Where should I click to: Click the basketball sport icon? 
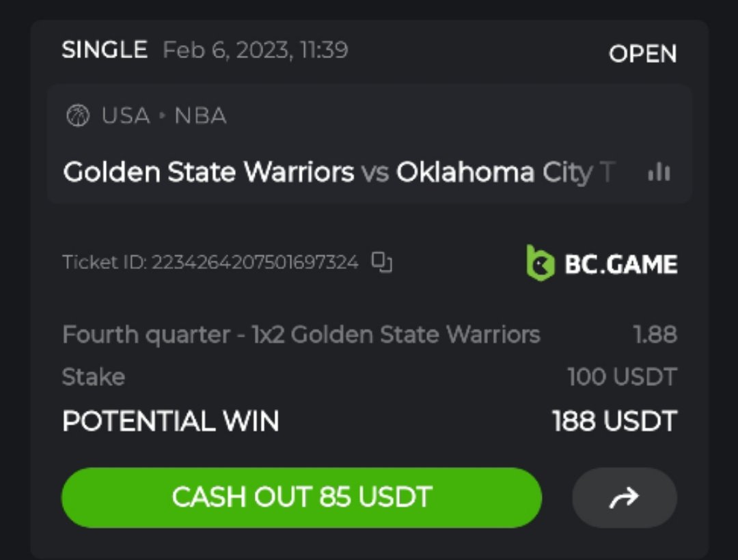[78, 116]
